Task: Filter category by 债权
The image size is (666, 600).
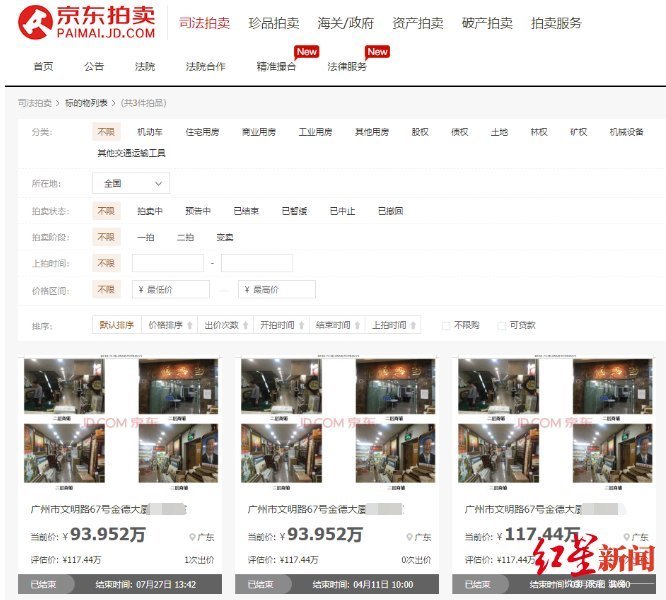Action: pyautogui.click(x=460, y=132)
